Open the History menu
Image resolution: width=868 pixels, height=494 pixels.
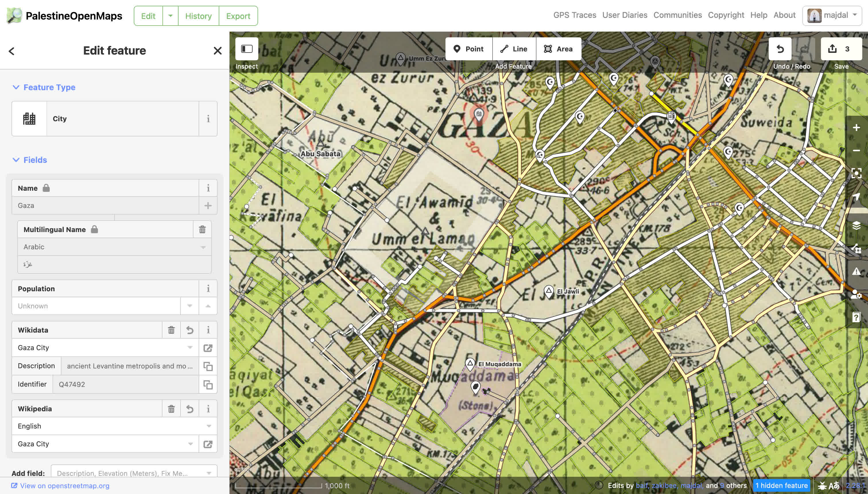pyautogui.click(x=198, y=16)
